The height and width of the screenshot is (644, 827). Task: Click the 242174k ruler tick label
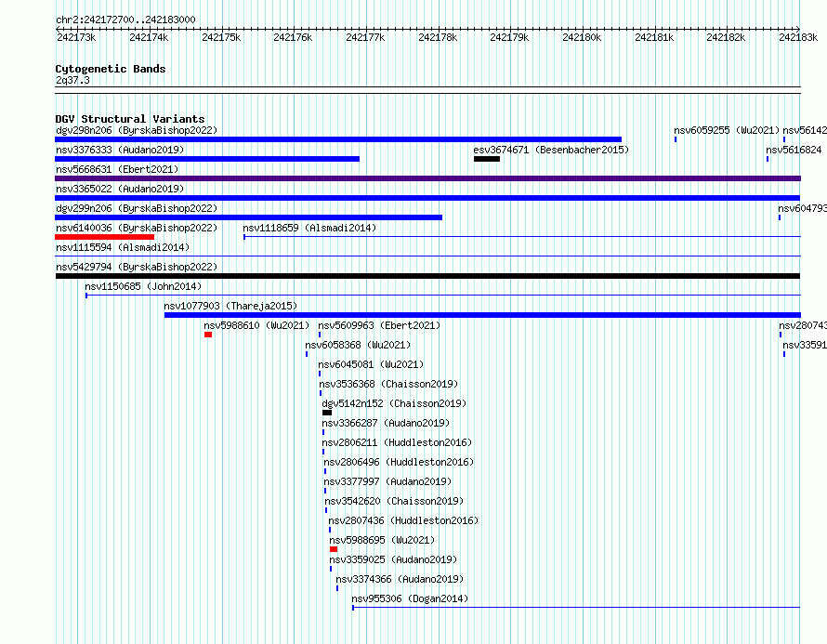coord(149,37)
